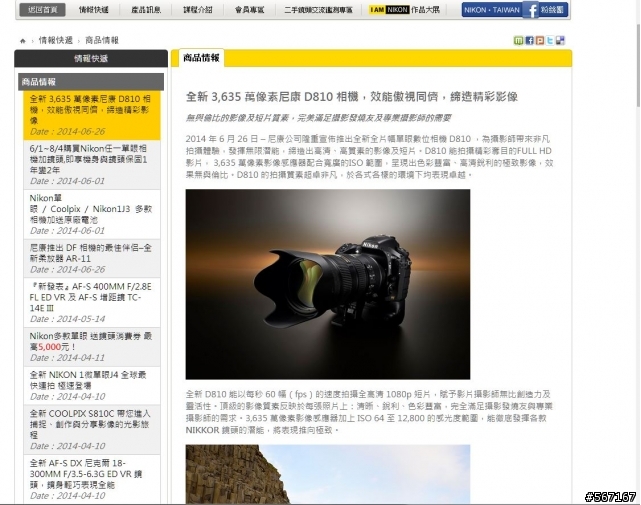Go back to homepage with 返回首頁
Viewport: 641px width, 505px height.
click(x=43, y=10)
